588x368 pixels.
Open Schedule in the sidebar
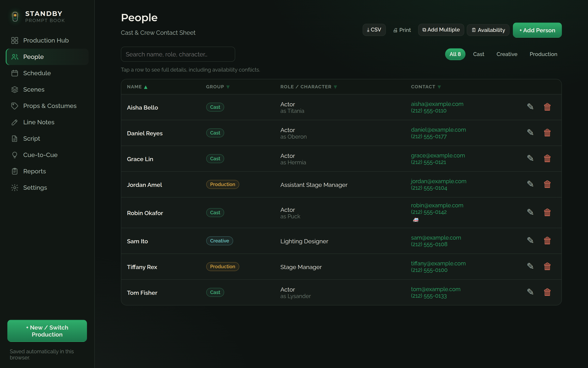(47, 73)
